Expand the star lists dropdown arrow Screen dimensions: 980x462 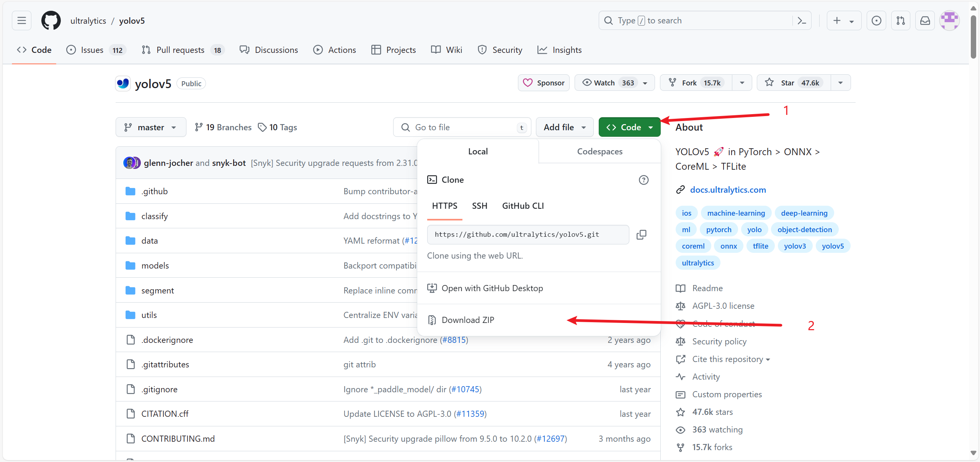click(841, 83)
